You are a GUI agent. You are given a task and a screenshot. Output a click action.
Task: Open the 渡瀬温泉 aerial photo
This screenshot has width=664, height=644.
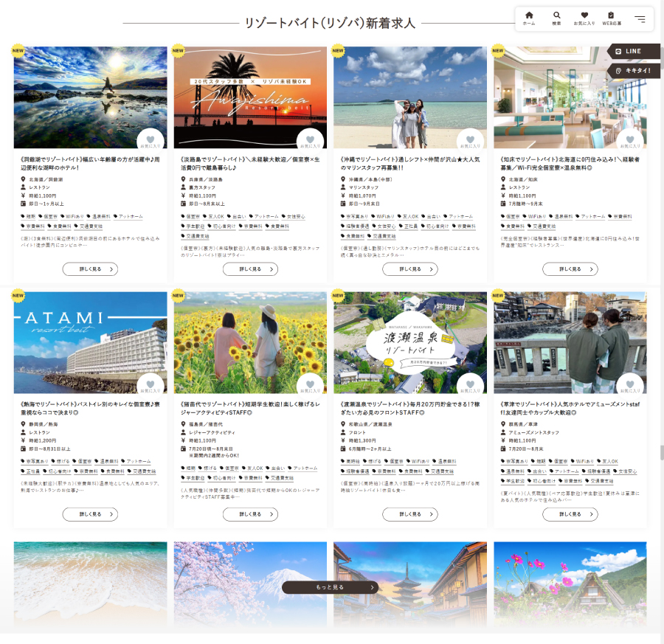(x=410, y=342)
